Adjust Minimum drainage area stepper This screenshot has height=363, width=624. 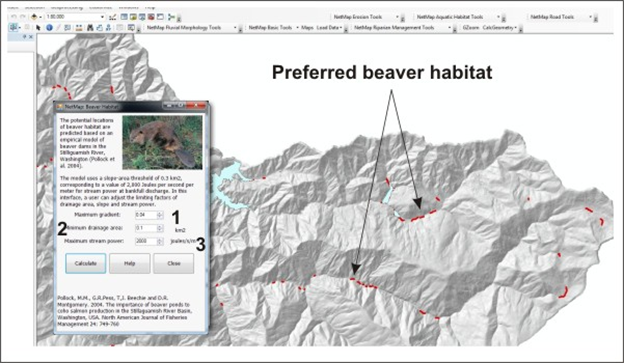point(160,228)
